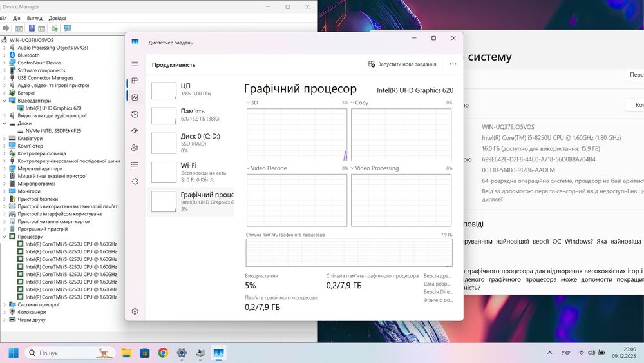Select Wi-Fi performance item

[x=190, y=172]
